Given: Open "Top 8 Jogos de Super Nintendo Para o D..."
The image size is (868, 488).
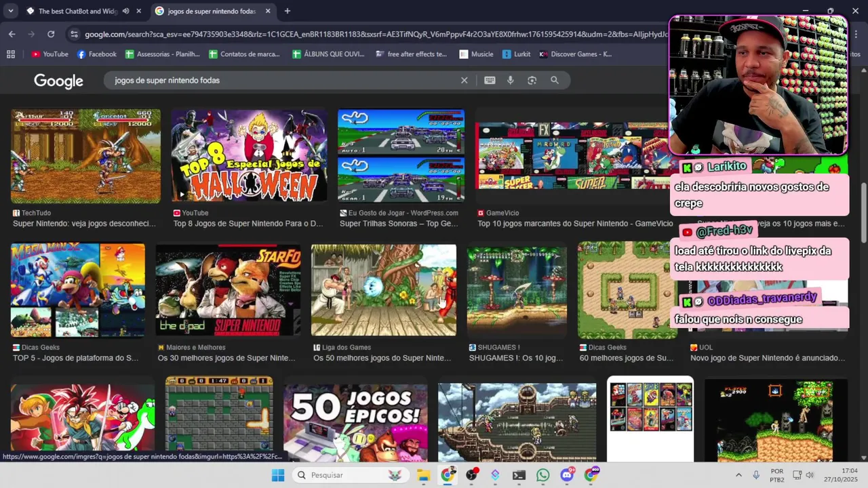Looking at the screenshot, I should (x=248, y=224).
